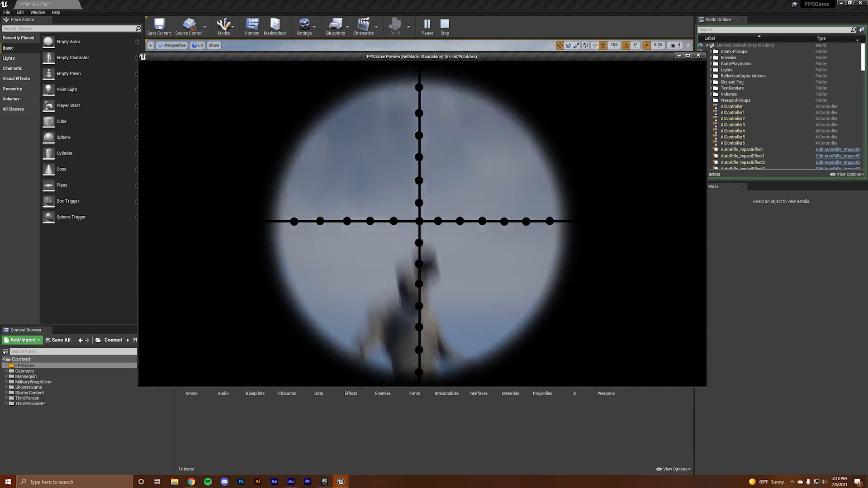Open the Window menu
Viewport: 868px width, 488px height.
tap(38, 13)
